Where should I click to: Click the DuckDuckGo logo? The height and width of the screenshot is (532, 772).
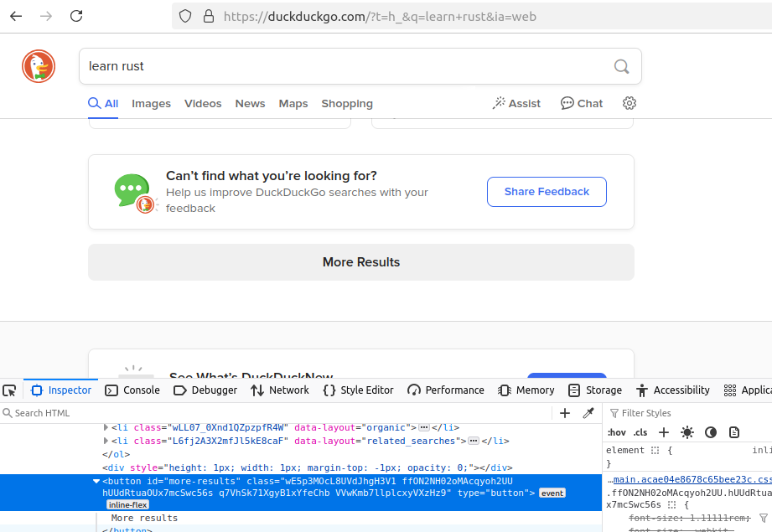point(39,66)
